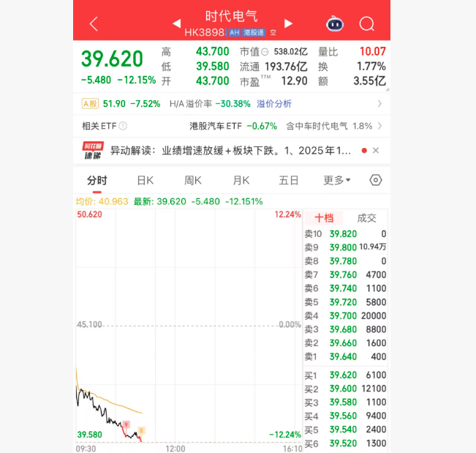476x453 pixels.
Task: Click the orange 8 marker on the chart
Action: click(x=141, y=430)
